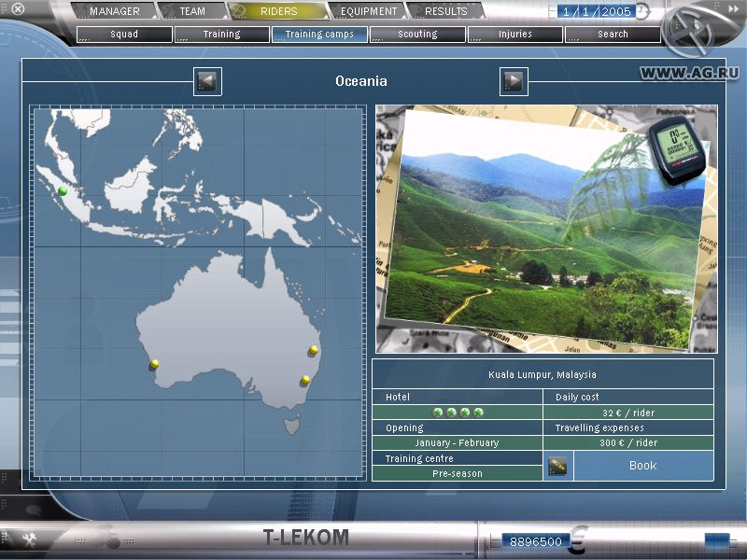
Task: Click the 'January - February' opening value
Action: tap(458, 442)
